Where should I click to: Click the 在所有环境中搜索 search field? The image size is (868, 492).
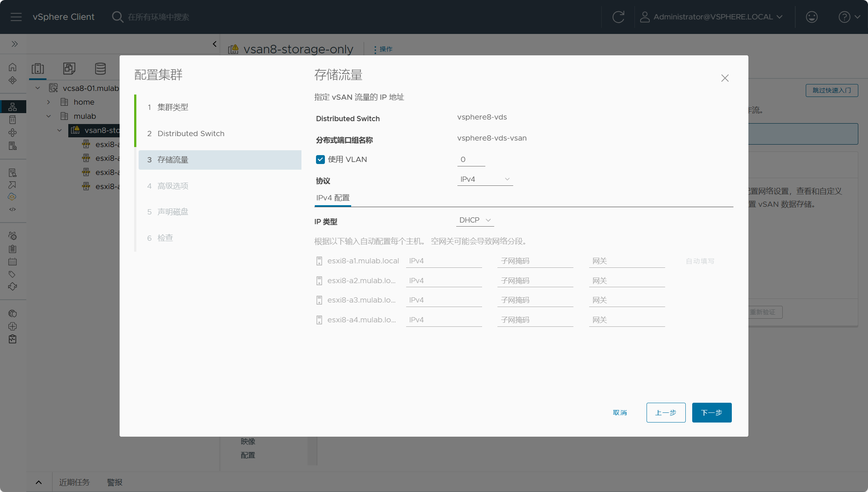pyautogui.click(x=158, y=17)
